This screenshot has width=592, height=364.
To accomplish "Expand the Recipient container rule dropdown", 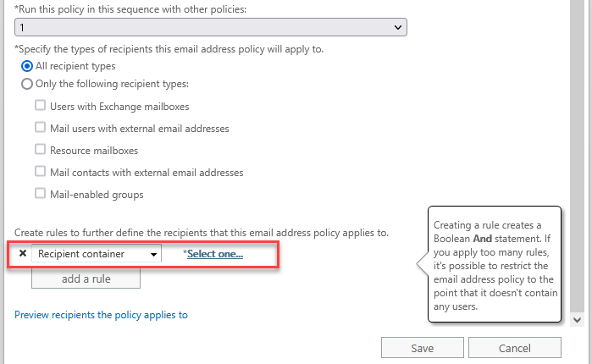I will [97, 254].
